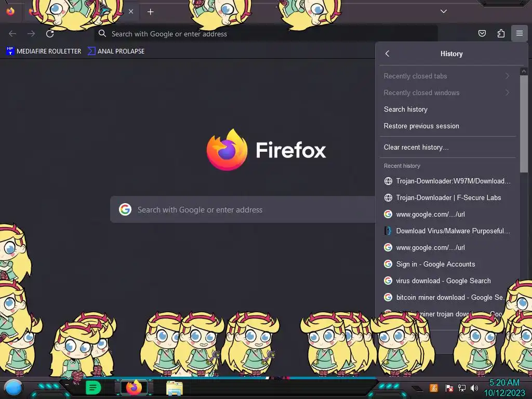Image resolution: width=532 pixels, height=399 pixels.
Task: Open the list all tabs chevron
Action: (444, 11)
